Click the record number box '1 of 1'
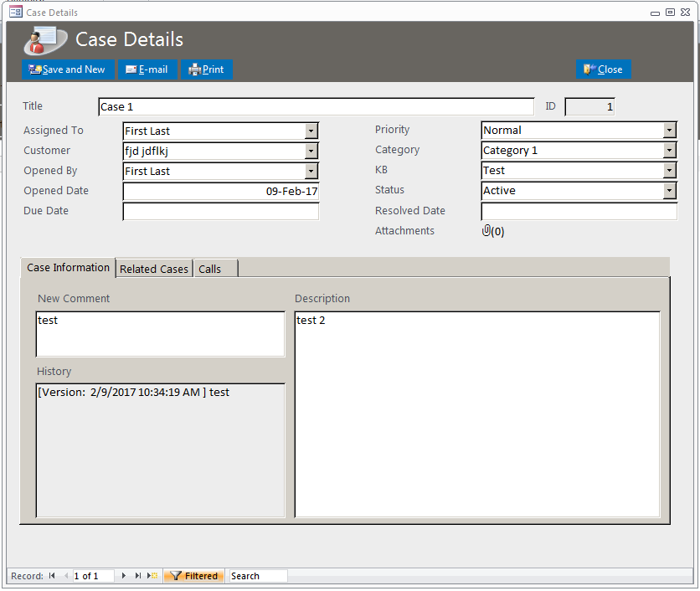The height and width of the screenshot is (591, 700). [x=93, y=576]
